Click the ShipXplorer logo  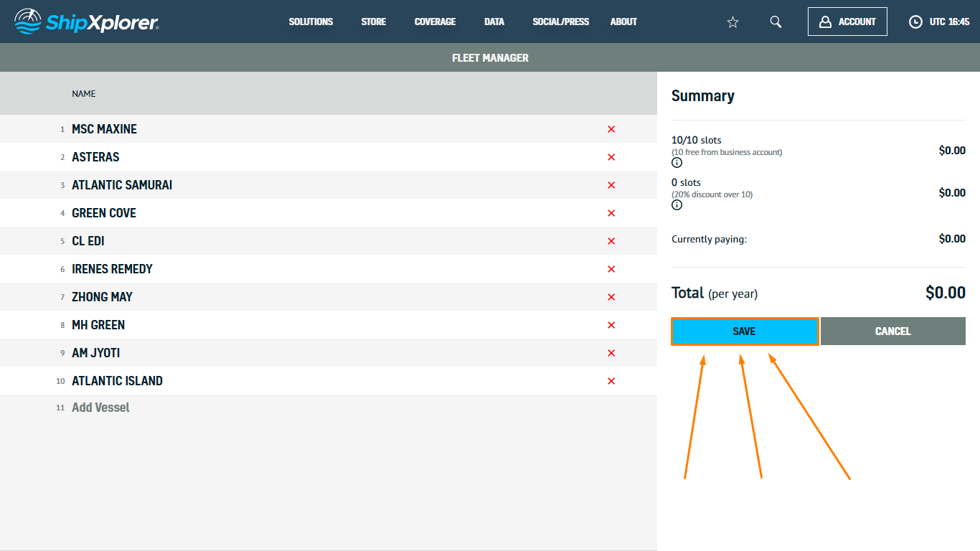point(87,22)
